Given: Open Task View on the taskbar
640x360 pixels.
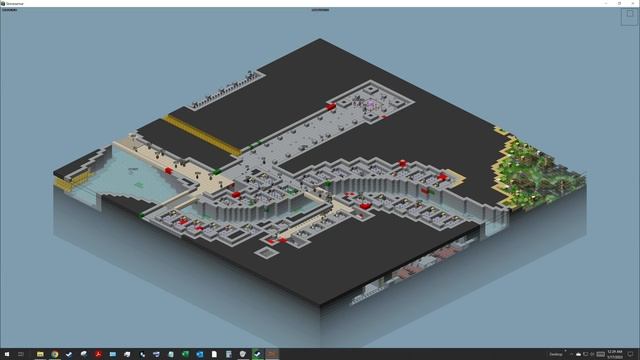Looking at the screenshot, I should point(21,354).
